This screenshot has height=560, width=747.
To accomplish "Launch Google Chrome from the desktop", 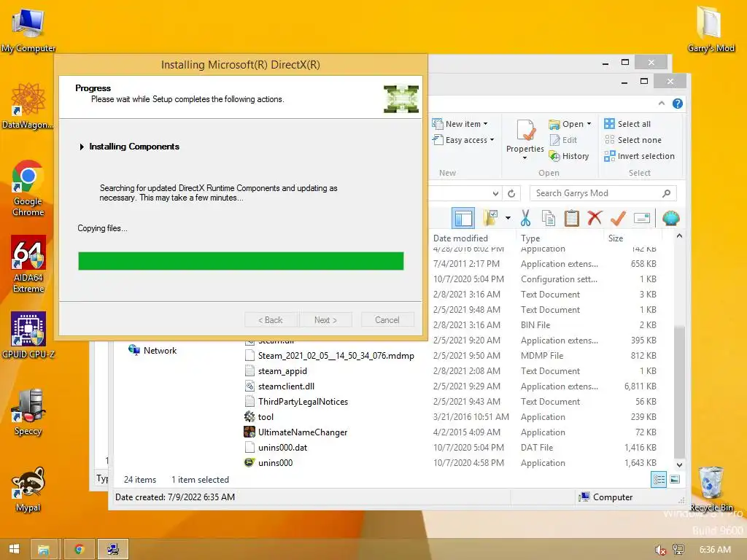I will [28, 189].
